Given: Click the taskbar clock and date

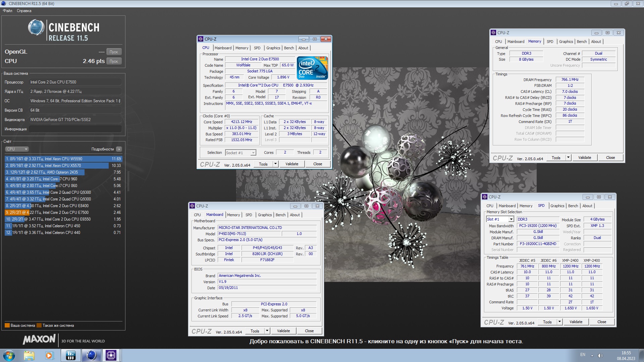Looking at the screenshot, I should point(626,356).
